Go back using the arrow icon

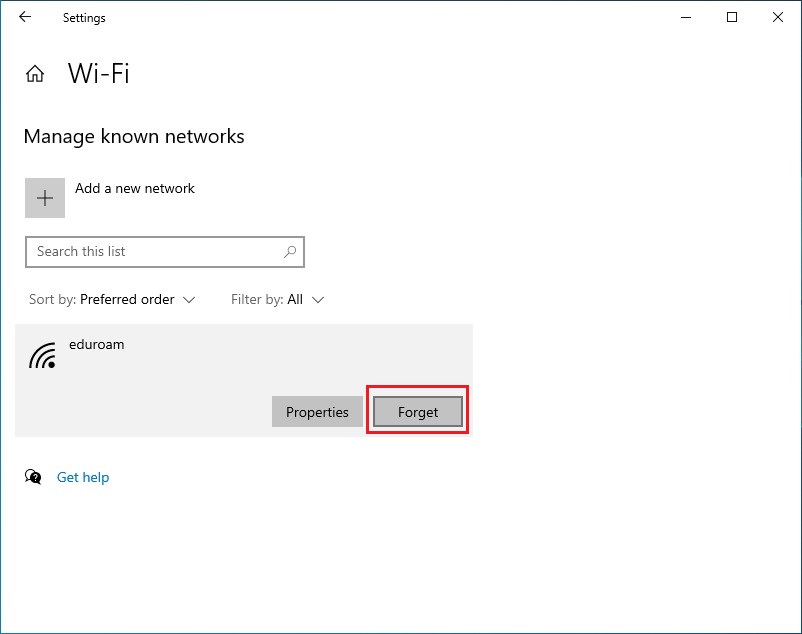pos(25,17)
